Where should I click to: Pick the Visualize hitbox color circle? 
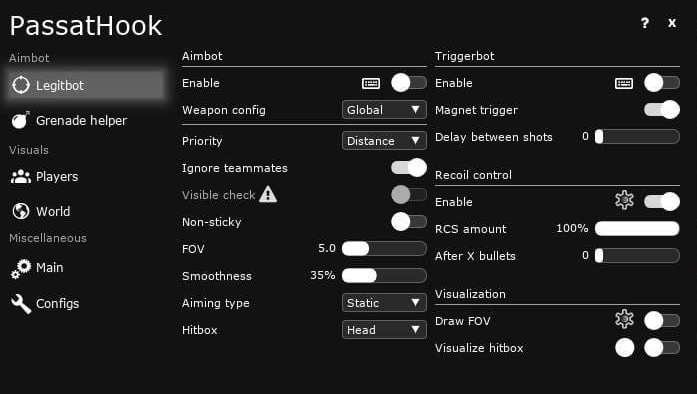point(625,348)
